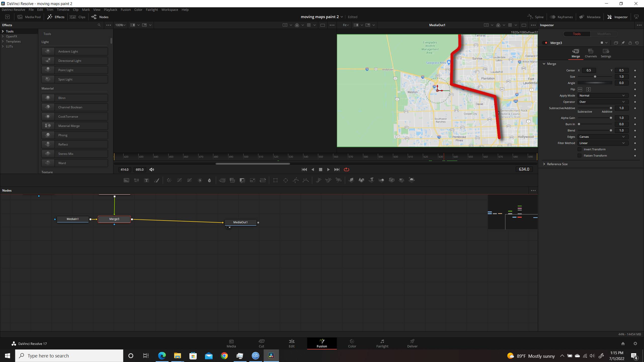Add a Renderer 3D node from toolbar

click(412, 180)
